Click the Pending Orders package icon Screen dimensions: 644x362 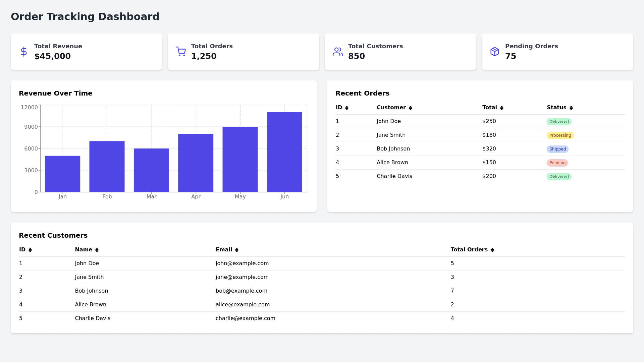coord(495,52)
